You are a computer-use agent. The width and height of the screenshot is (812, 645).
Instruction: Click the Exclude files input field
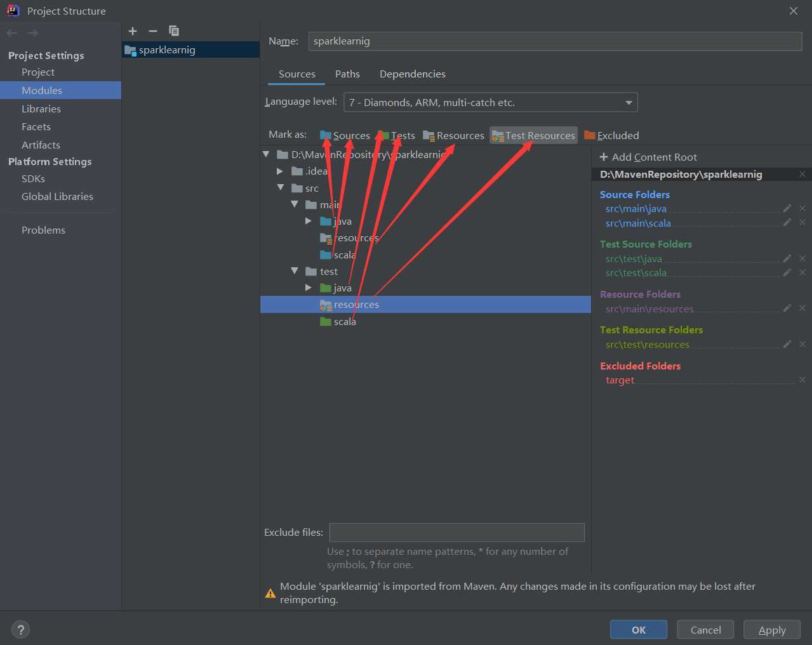pos(456,533)
